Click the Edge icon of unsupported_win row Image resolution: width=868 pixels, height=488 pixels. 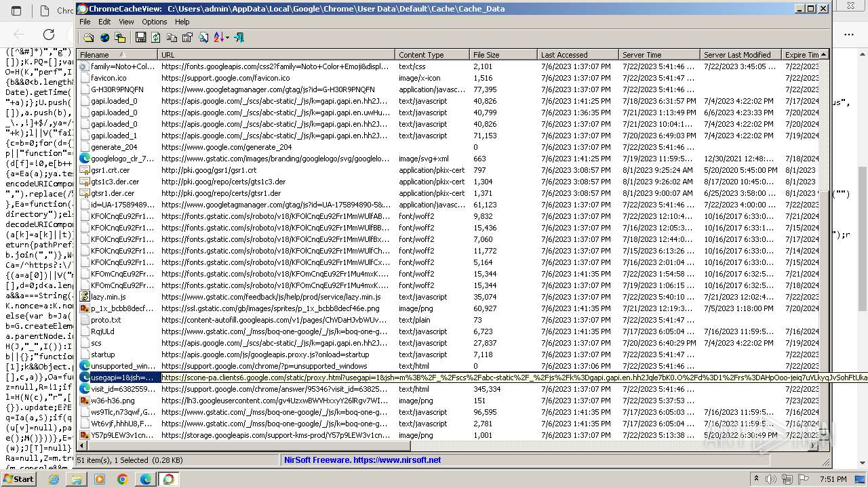pos(85,366)
